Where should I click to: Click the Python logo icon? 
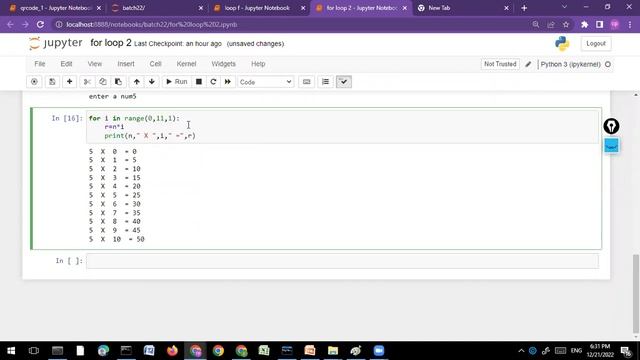point(562,43)
